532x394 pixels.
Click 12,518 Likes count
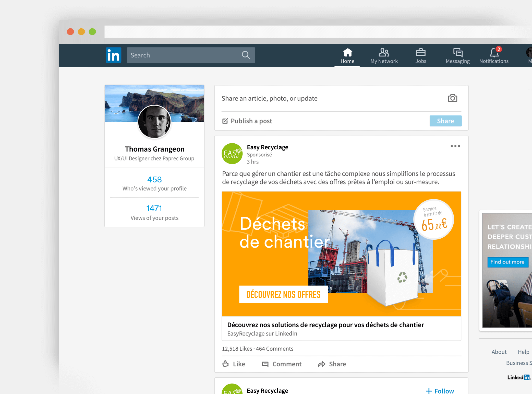(x=237, y=349)
